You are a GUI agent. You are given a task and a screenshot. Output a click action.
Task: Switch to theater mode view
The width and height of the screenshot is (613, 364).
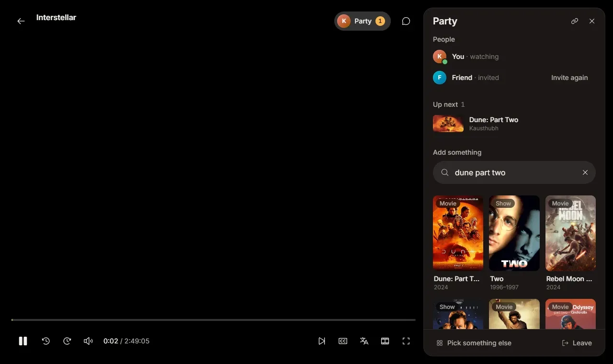coord(385,341)
